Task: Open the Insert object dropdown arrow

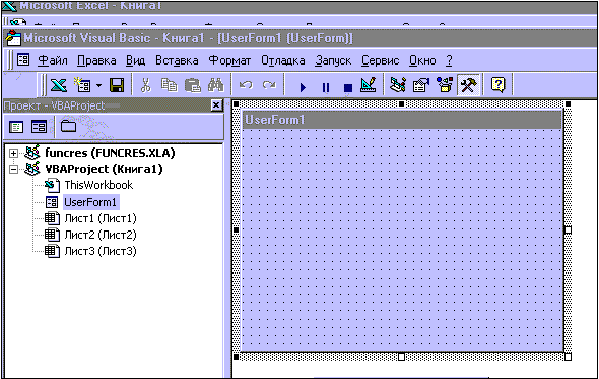Action: tap(99, 85)
